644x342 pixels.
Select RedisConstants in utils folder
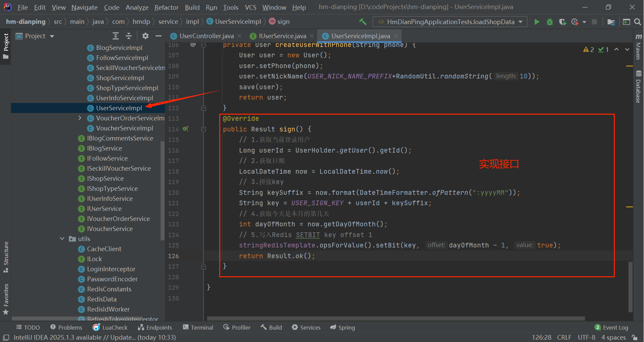pos(109,289)
